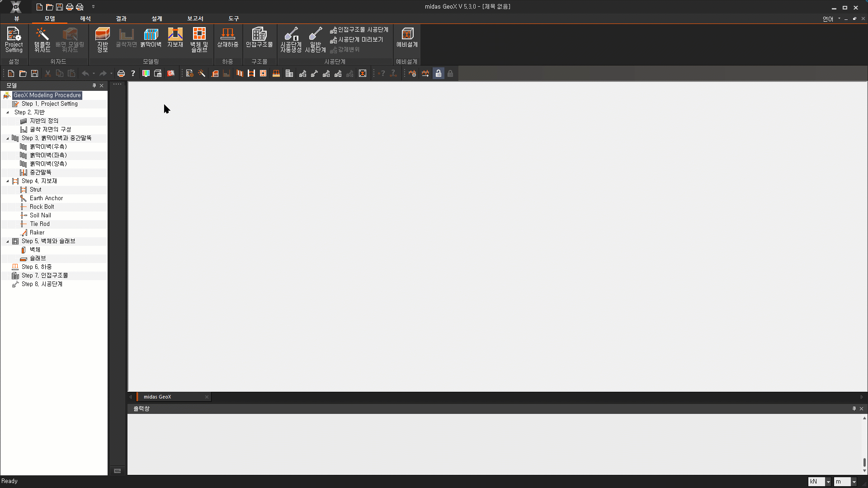The height and width of the screenshot is (488, 868).
Task: Close the midas GeoX document tab
Action: (x=207, y=397)
